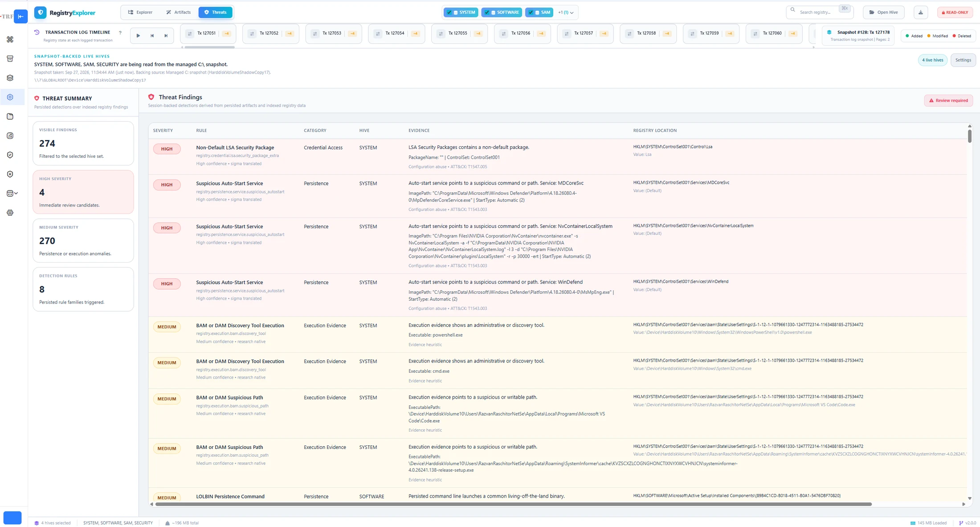Expand the +1 additional hives dropdown
980x527 pixels.
point(566,12)
